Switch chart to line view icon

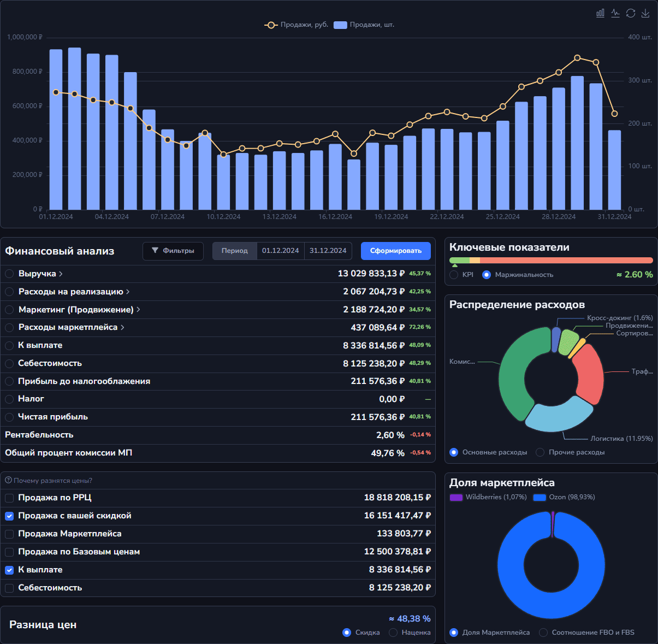point(615,13)
